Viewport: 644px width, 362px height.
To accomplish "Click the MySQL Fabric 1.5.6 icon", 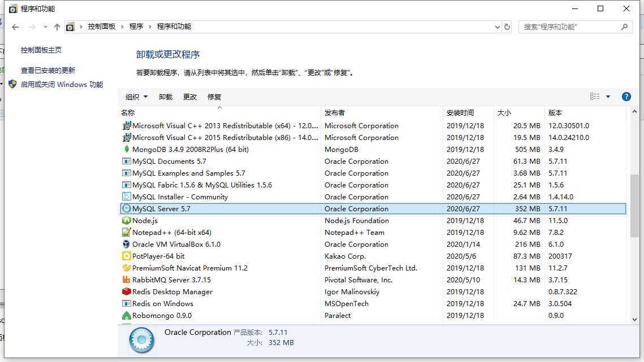I will tap(127, 185).
